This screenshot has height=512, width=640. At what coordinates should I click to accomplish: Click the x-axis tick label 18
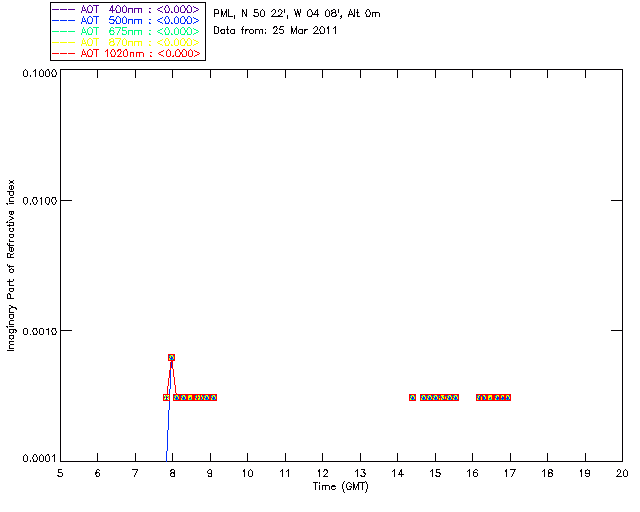pyautogui.click(x=547, y=473)
